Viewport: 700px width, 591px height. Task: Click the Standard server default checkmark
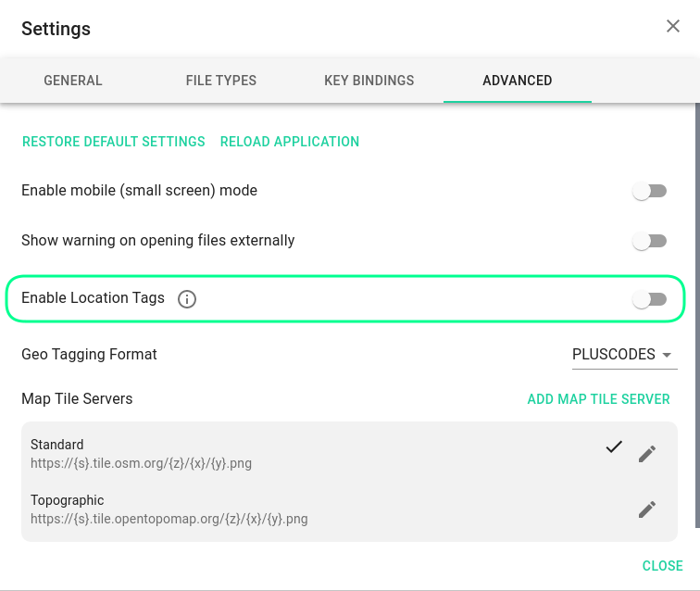coord(614,446)
